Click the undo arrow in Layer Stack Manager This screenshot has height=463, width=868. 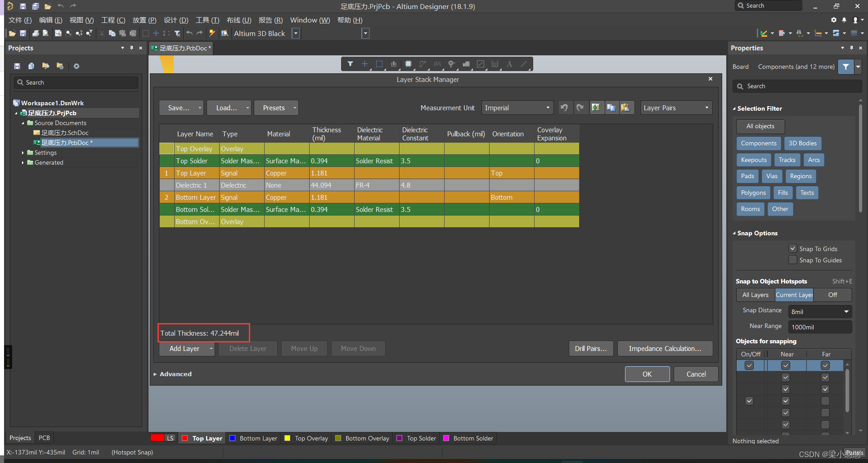[564, 108]
